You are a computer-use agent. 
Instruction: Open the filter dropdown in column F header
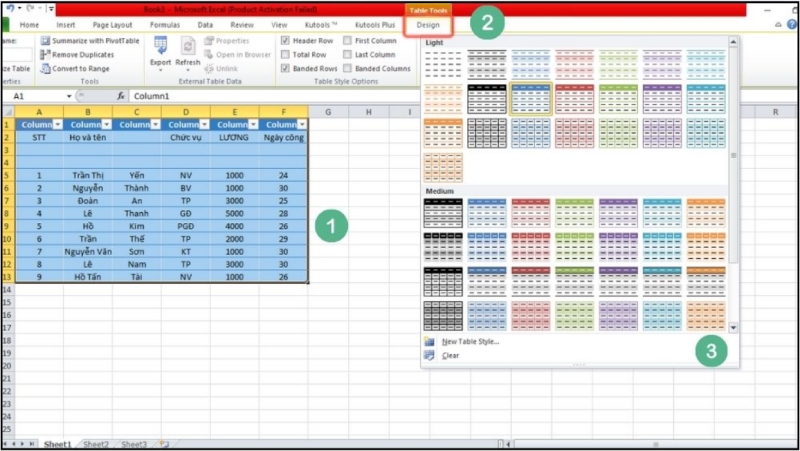coord(301,124)
